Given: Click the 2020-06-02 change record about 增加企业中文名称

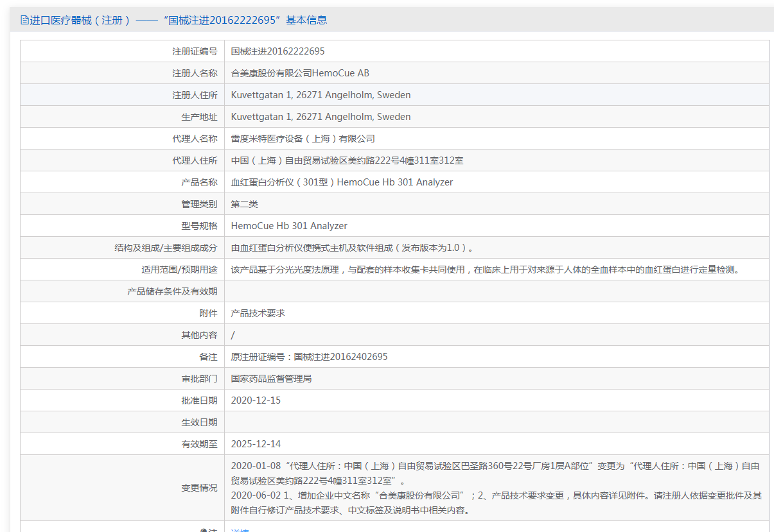Looking at the screenshot, I should (497, 503).
